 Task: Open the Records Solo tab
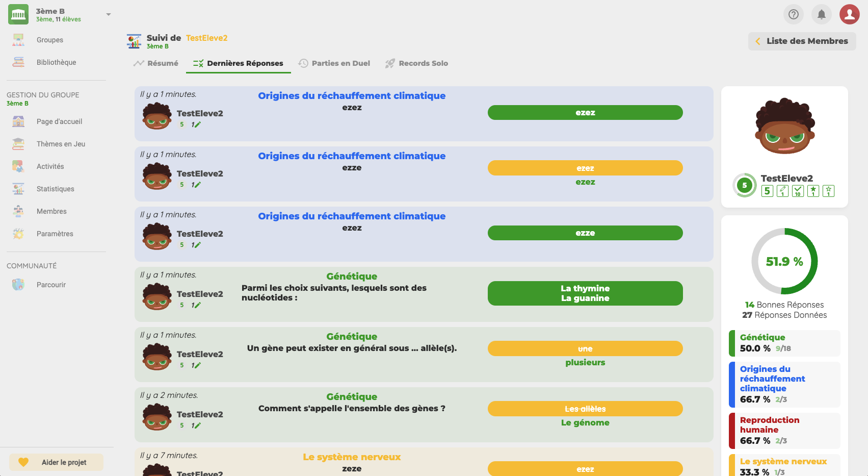[417, 63]
